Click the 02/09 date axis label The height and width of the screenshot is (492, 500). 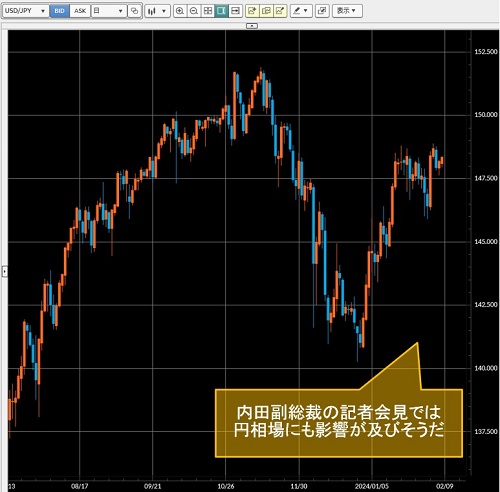[x=445, y=486]
